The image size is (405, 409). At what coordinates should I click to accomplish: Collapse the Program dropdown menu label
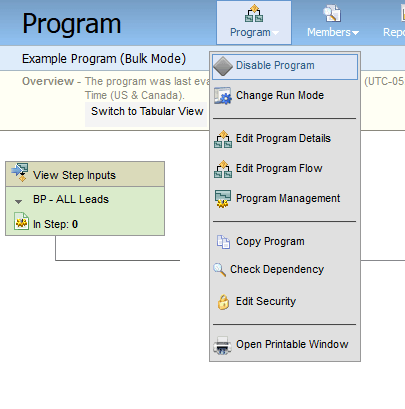(254, 33)
